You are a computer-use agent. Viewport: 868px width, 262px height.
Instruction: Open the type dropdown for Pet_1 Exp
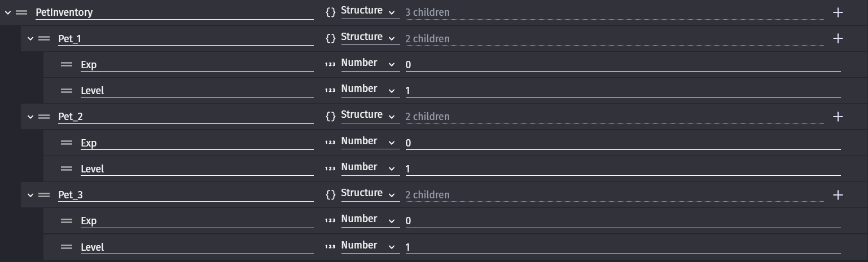tap(367, 64)
